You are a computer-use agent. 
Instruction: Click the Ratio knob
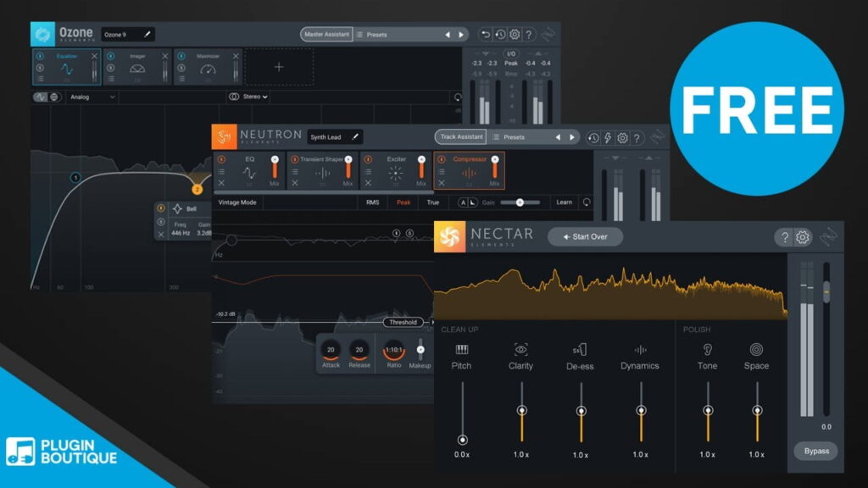coord(393,350)
